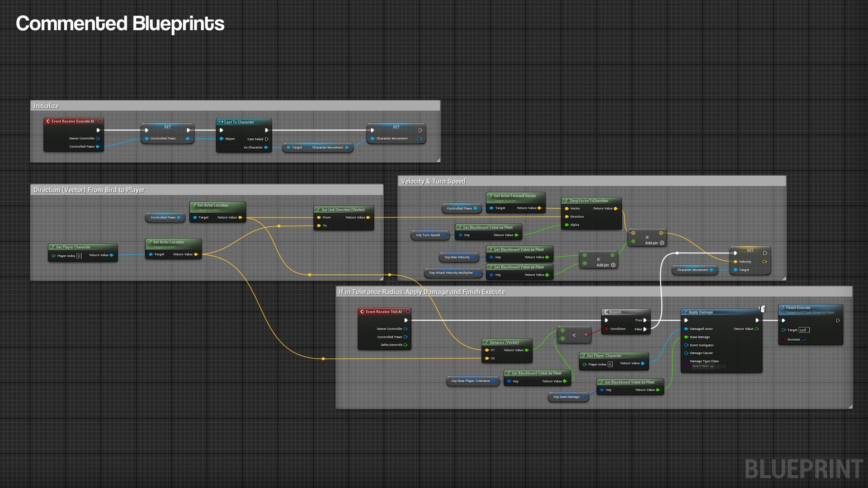Click the red event icon on Event Receive Execute AI
868x488 pixels.
(48, 121)
